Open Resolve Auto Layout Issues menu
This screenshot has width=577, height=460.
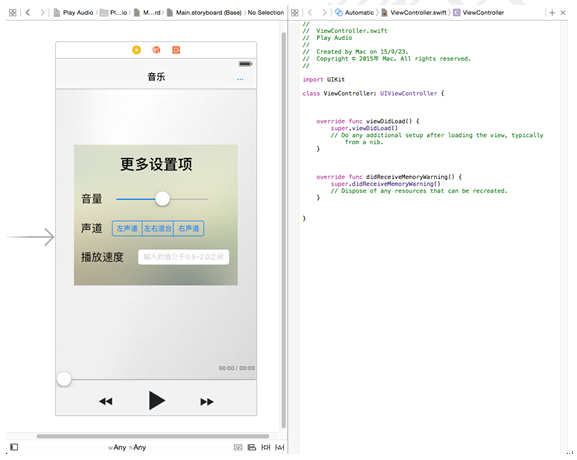280,447
